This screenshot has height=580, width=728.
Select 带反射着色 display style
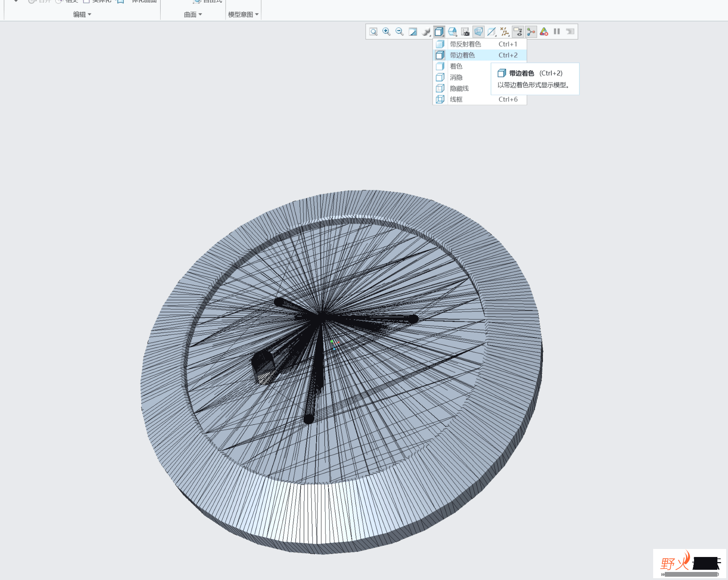480,44
